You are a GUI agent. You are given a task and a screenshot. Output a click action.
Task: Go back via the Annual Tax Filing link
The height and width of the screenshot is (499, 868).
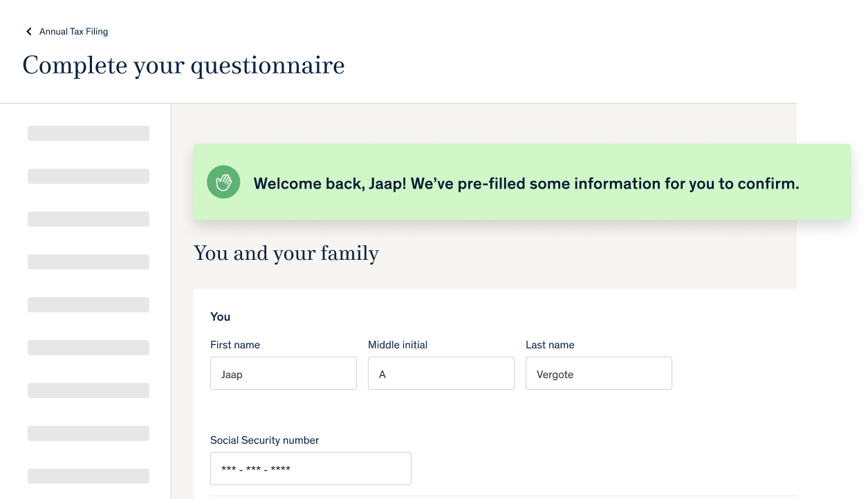(x=73, y=31)
